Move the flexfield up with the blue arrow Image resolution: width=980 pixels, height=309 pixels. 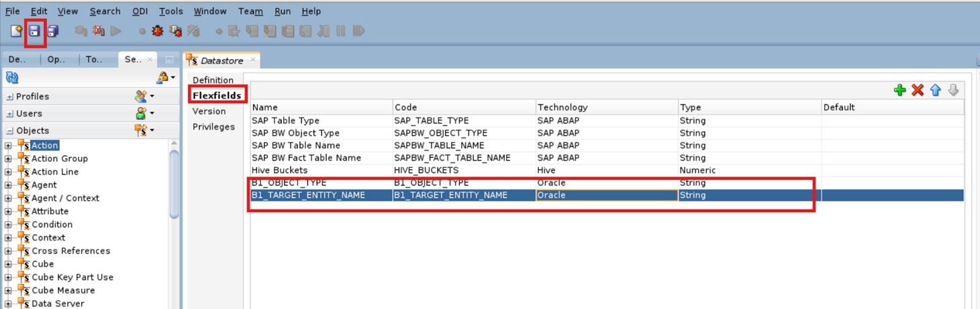click(x=936, y=90)
